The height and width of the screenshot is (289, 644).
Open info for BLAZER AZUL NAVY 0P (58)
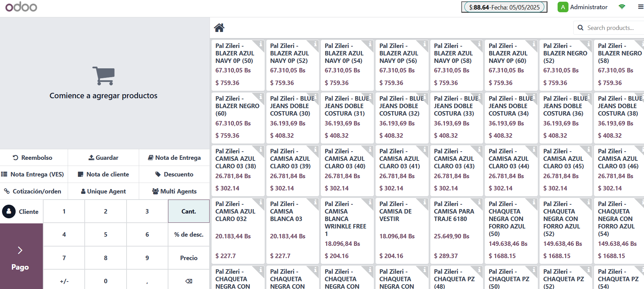click(479, 44)
